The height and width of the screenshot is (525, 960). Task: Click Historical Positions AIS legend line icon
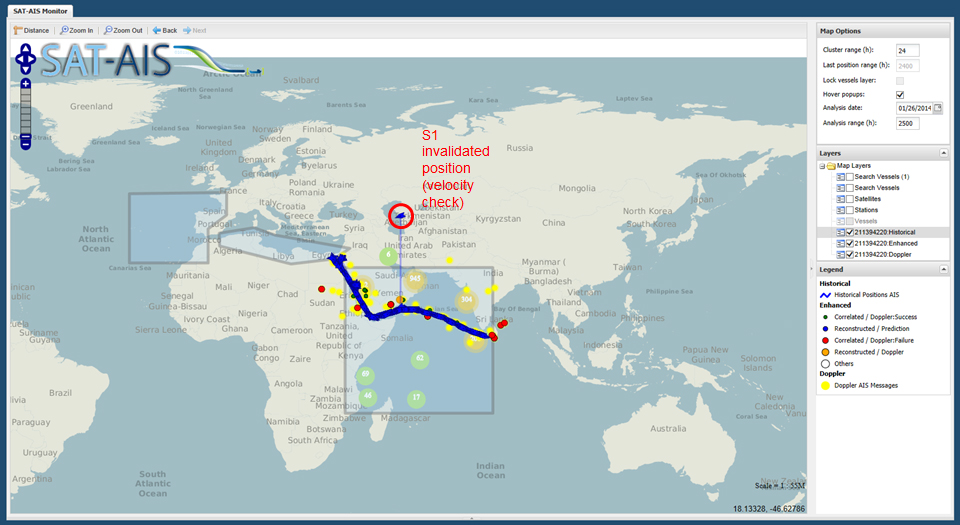tap(825, 295)
